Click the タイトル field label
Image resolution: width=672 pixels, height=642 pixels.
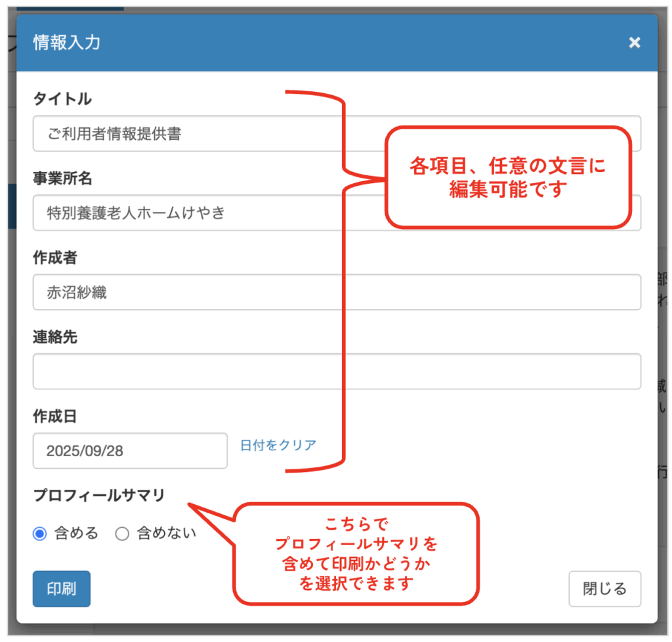62,99
